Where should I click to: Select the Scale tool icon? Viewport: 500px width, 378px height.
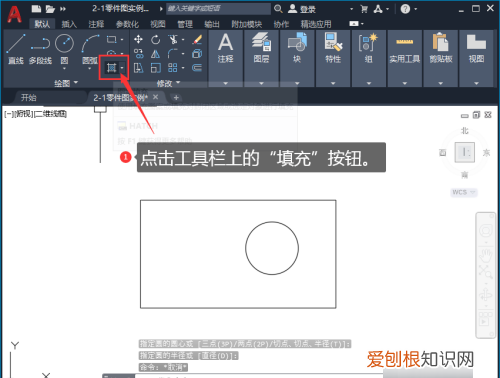click(155, 68)
